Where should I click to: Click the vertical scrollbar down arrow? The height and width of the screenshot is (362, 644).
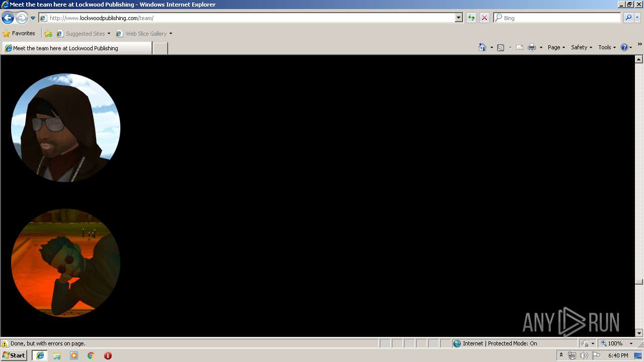click(639, 333)
